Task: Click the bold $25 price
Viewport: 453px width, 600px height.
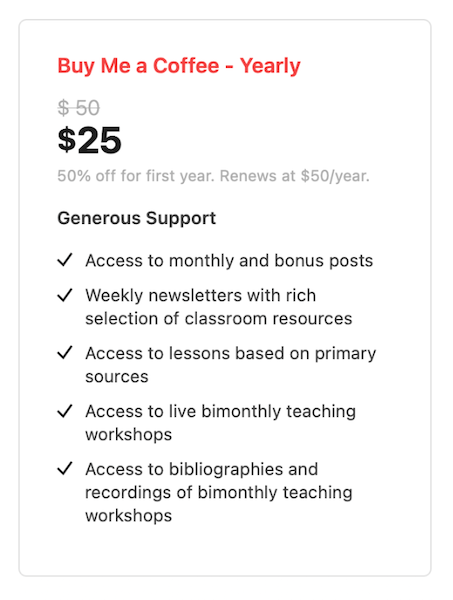Action: (x=89, y=140)
